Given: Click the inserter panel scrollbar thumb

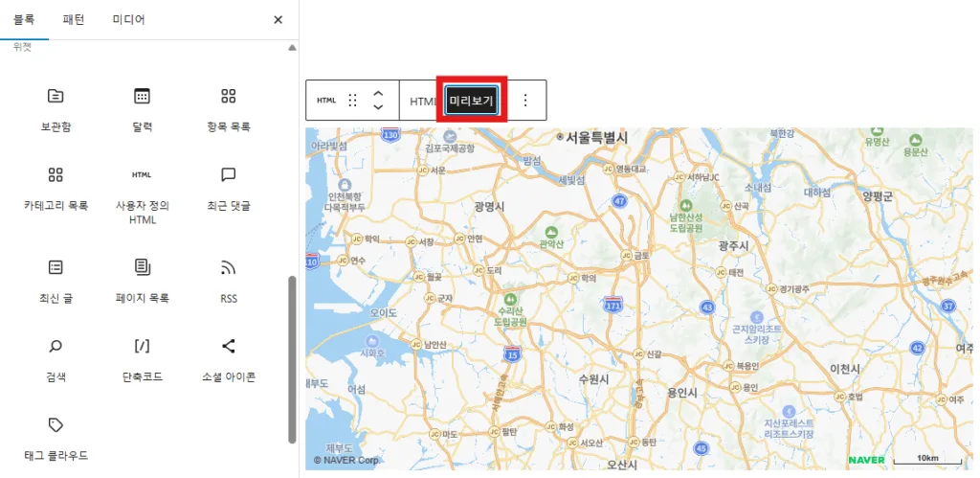Looking at the screenshot, I should click(x=292, y=360).
